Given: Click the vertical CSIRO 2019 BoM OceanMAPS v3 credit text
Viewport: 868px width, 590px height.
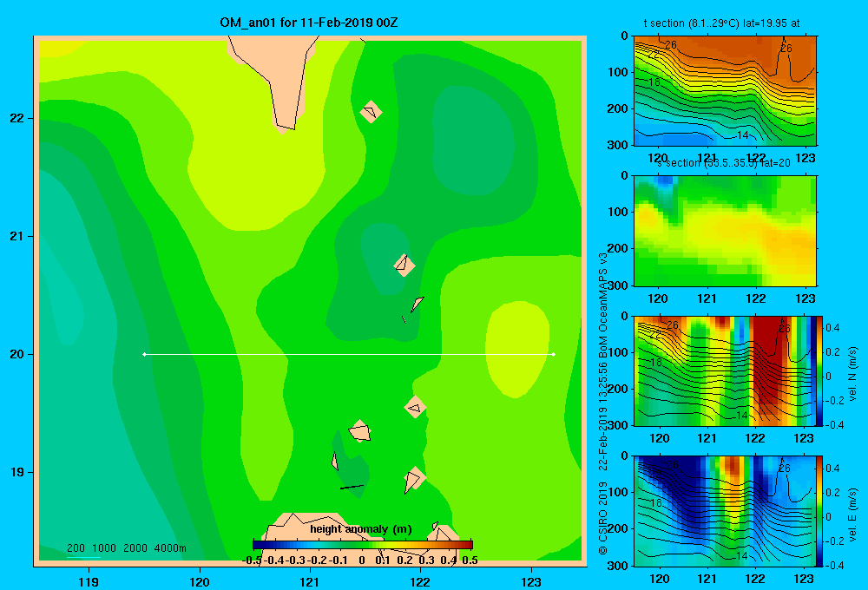Looking at the screenshot, I should [603, 403].
